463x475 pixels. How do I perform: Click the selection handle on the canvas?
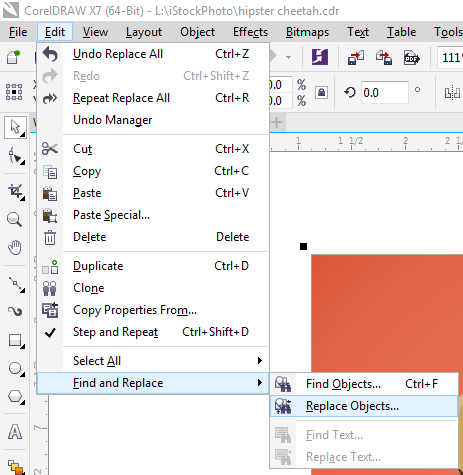click(x=303, y=247)
